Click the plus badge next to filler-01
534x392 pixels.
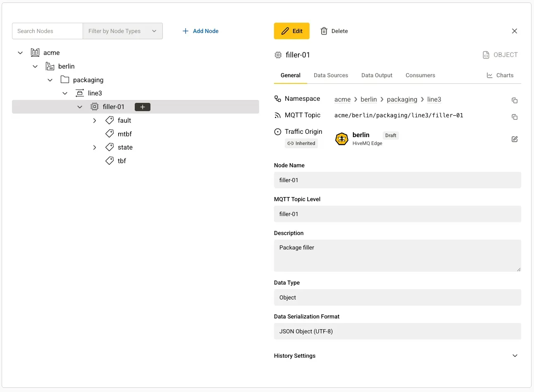point(143,107)
